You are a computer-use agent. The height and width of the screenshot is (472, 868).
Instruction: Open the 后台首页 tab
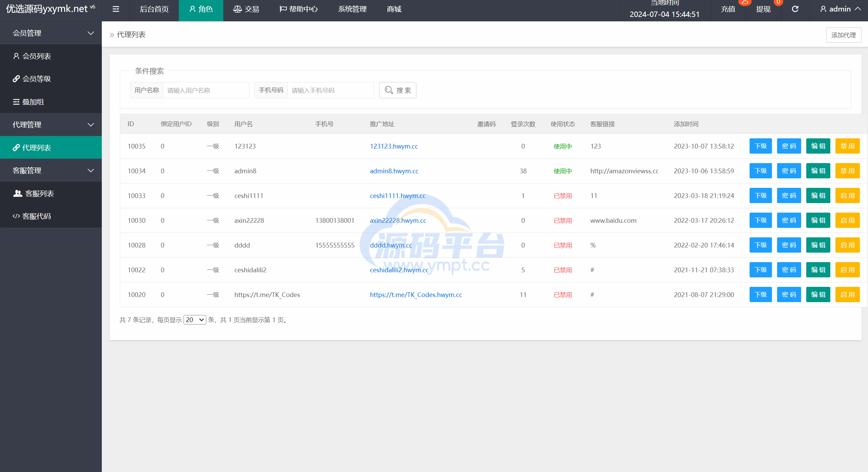click(x=154, y=9)
